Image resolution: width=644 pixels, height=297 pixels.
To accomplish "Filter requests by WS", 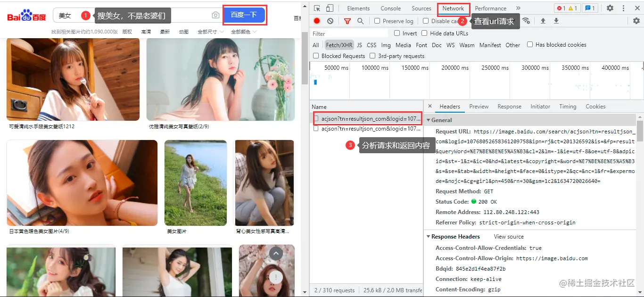I will [451, 45].
